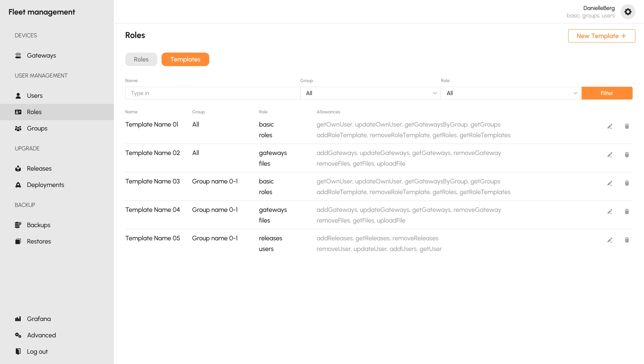Delete Template Name 03 with trash icon
Image resolution: width=644 pixels, height=364 pixels.
(627, 183)
